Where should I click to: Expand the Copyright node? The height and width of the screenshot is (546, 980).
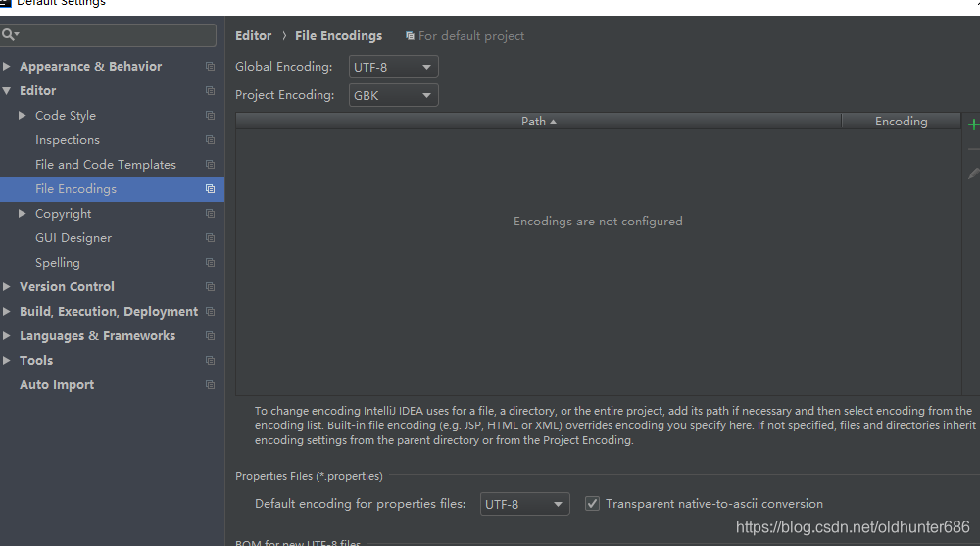22,214
